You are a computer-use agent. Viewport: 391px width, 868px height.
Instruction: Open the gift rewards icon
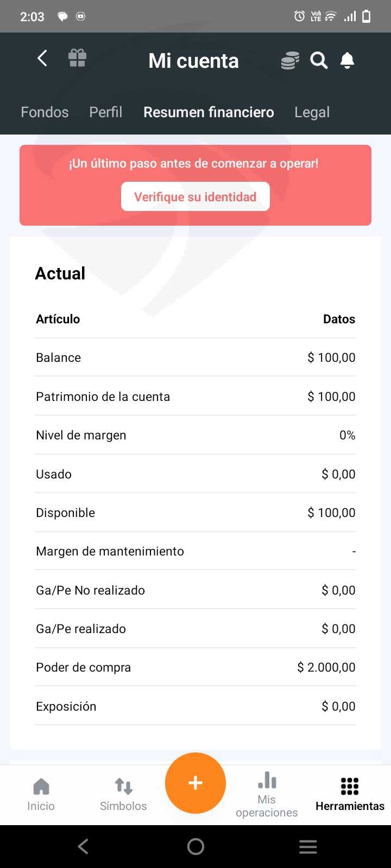point(77,58)
